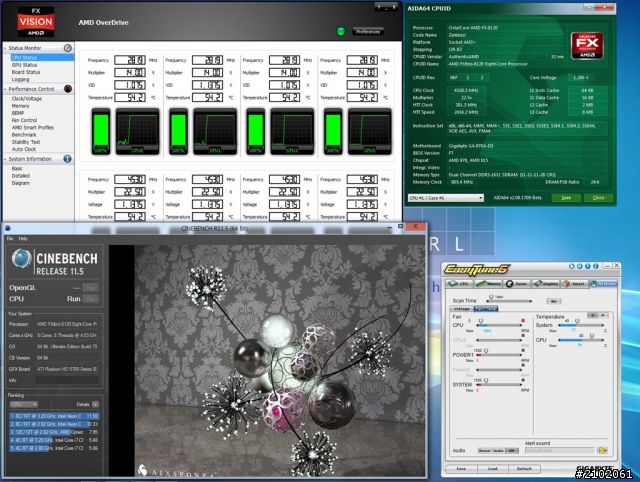Screen dimensions: 640x482
Task: Switch to the CPU tab in EasyTune6
Action: pos(459,284)
